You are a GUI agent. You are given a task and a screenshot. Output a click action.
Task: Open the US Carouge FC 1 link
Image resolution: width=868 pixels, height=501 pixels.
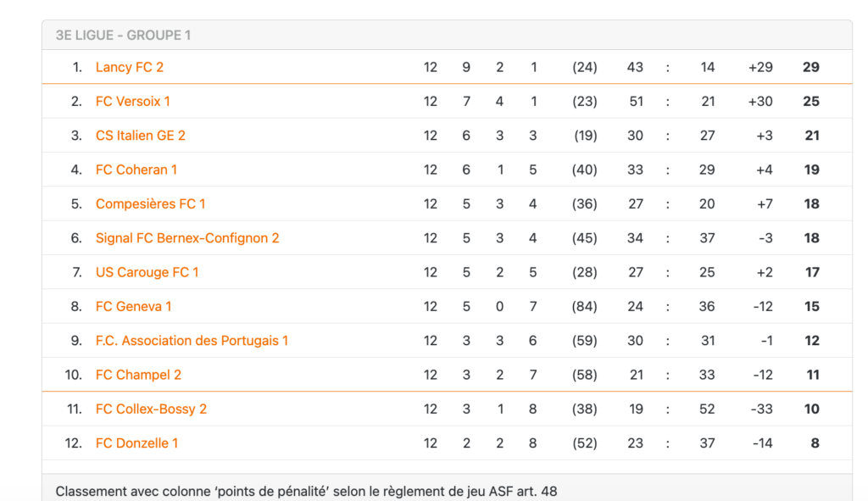(147, 272)
